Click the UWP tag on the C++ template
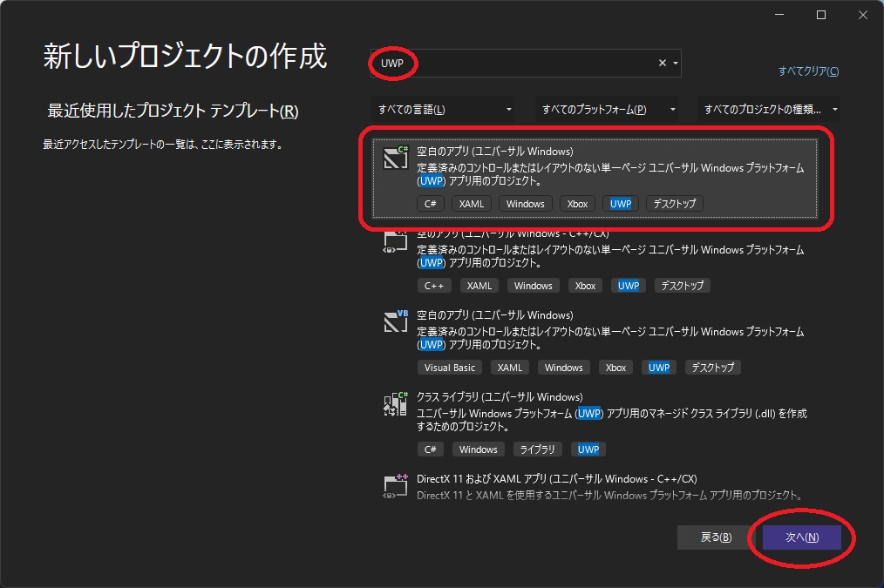The width and height of the screenshot is (884, 588). [629, 286]
